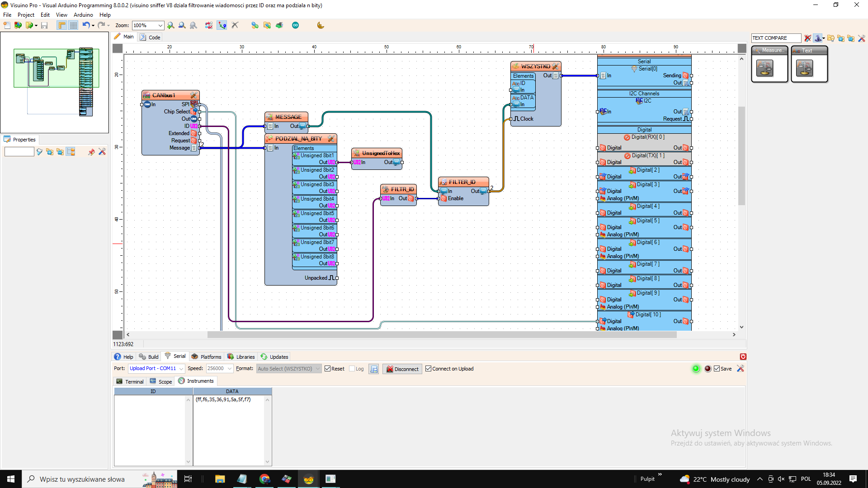The height and width of the screenshot is (488, 868).
Task: Click the crescent moon toolbar icon
Action: (x=321, y=25)
